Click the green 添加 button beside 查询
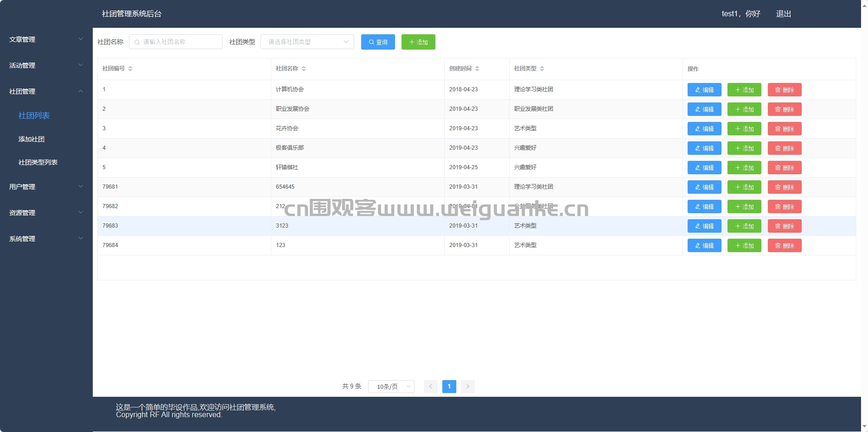The width and height of the screenshot is (868, 432). click(418, 42)
